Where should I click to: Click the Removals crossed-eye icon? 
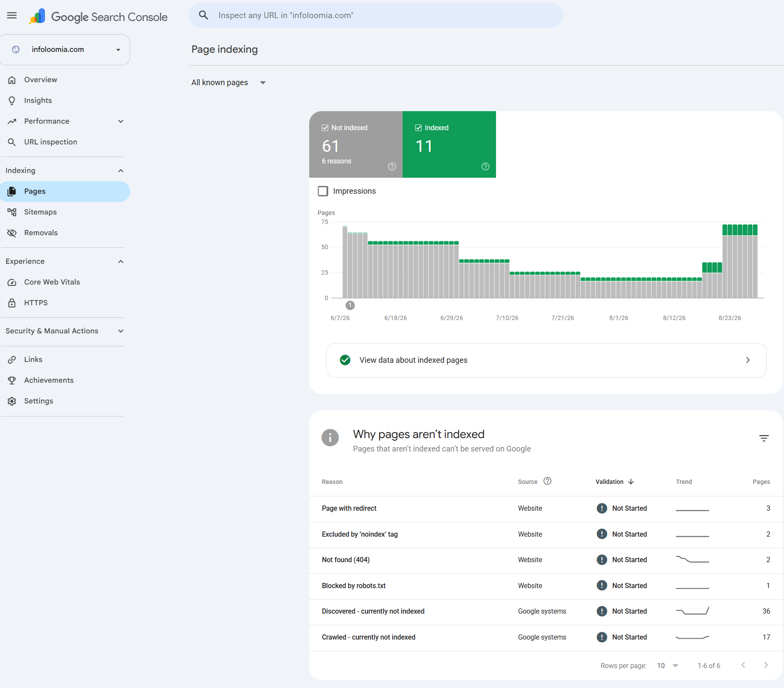click(12, 233)
